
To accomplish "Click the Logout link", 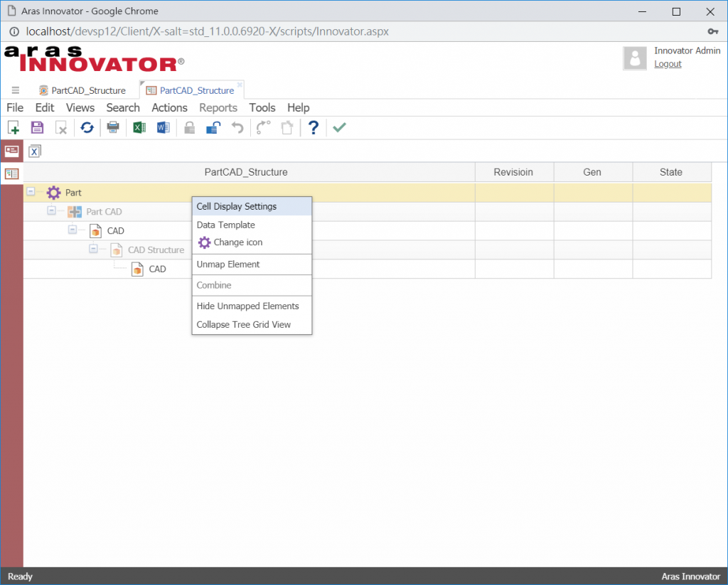I will tap(668, 64).
